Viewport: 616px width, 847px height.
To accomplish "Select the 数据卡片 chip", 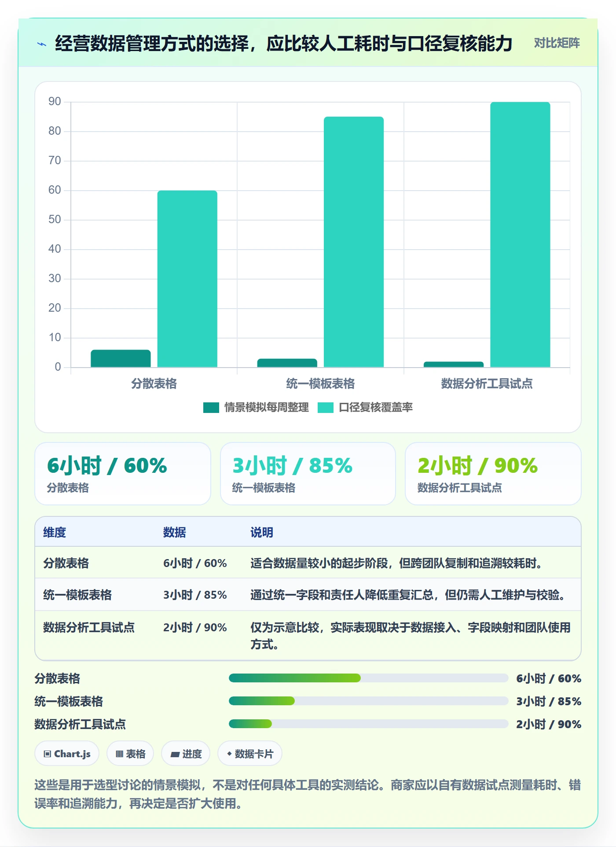I will pyautogui.click(x=249, y=754).
